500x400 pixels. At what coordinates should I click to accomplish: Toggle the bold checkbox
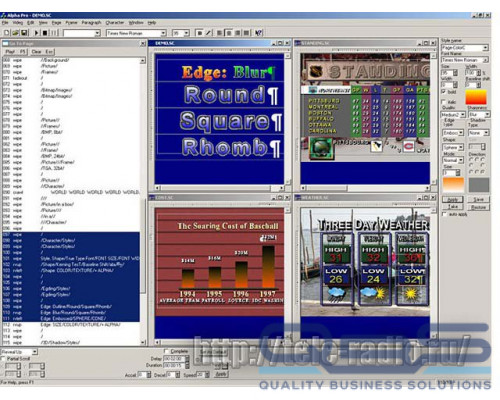pos(444,92)
